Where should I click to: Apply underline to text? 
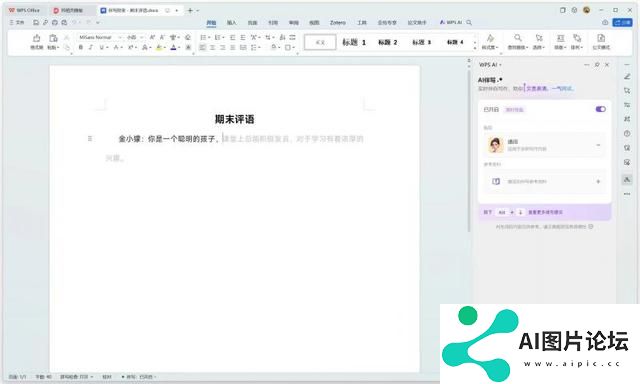click(x=102, y=48)
